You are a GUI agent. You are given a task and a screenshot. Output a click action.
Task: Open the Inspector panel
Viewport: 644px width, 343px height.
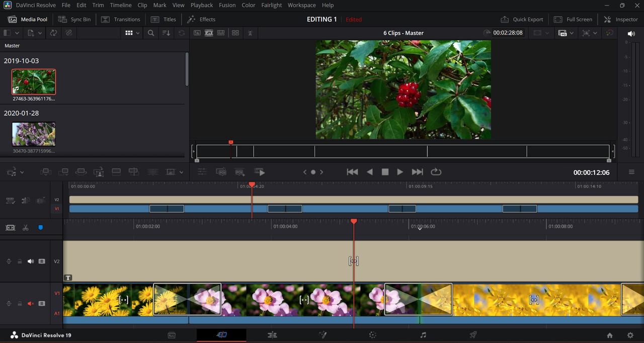[x=621, y=19]
